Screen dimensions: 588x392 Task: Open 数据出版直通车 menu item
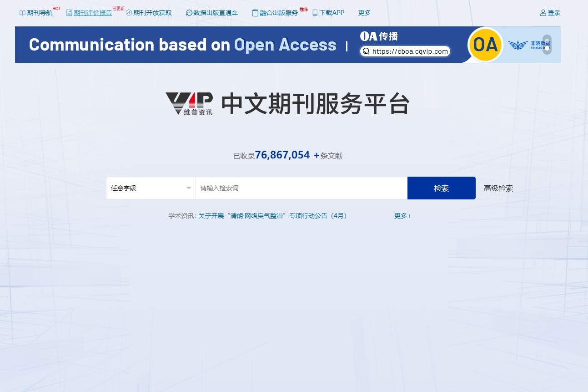pyautogui.click(x=216, y=13)
